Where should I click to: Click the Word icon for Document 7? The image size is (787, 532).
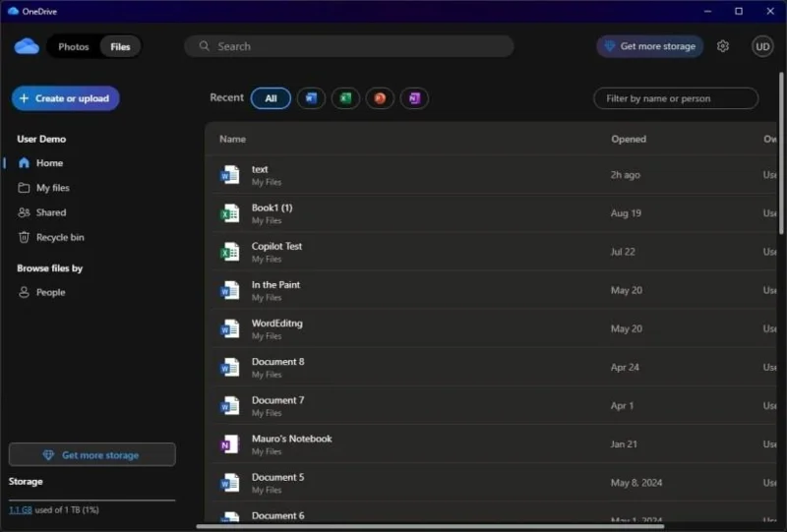pos(230,406)
